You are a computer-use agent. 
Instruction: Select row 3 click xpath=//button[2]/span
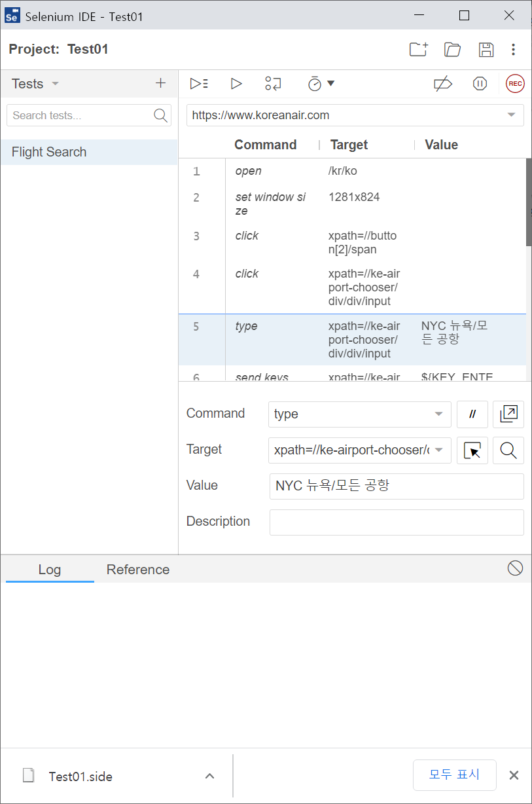pyautogui.click(x=352, y=242)
